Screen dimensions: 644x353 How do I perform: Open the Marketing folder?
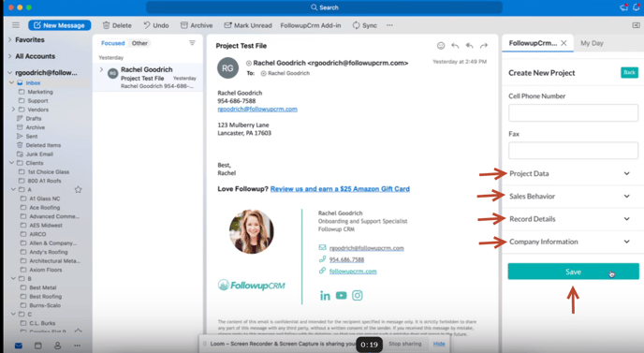pos(40,92)
